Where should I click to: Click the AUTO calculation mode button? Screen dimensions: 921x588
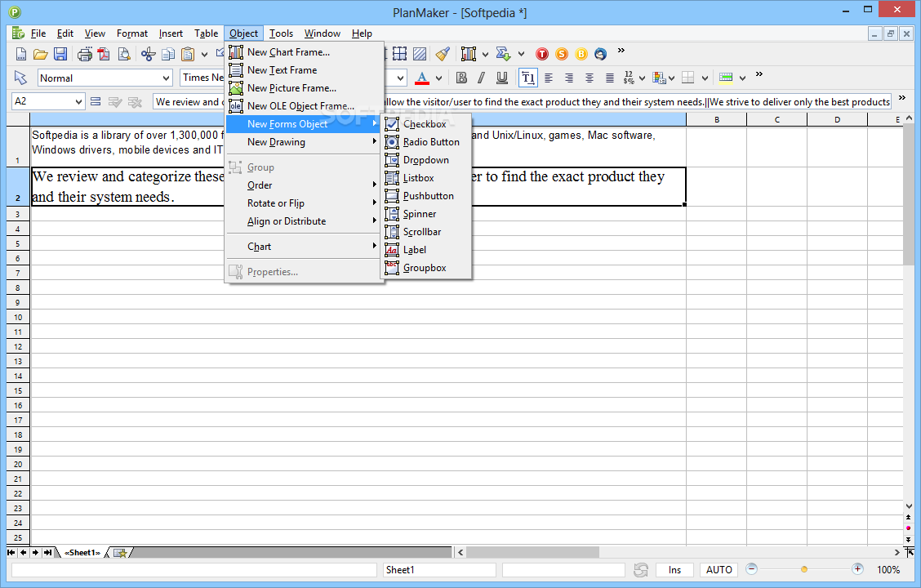(x=719, y=570)
